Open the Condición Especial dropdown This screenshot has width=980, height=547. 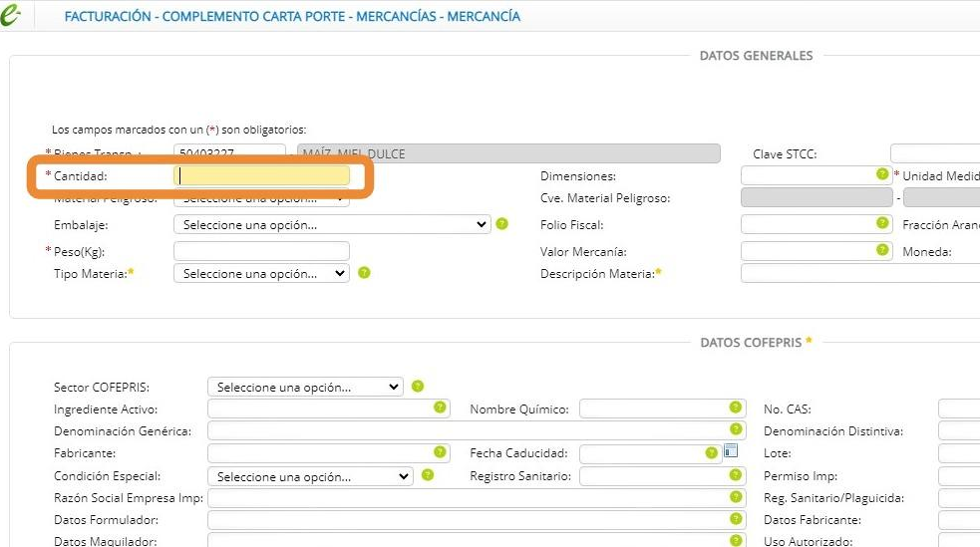(x=311, y=476)
